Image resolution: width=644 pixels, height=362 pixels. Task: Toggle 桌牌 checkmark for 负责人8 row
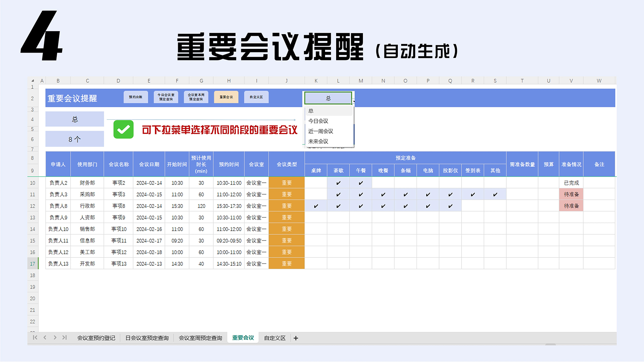(x=316, y=206)
